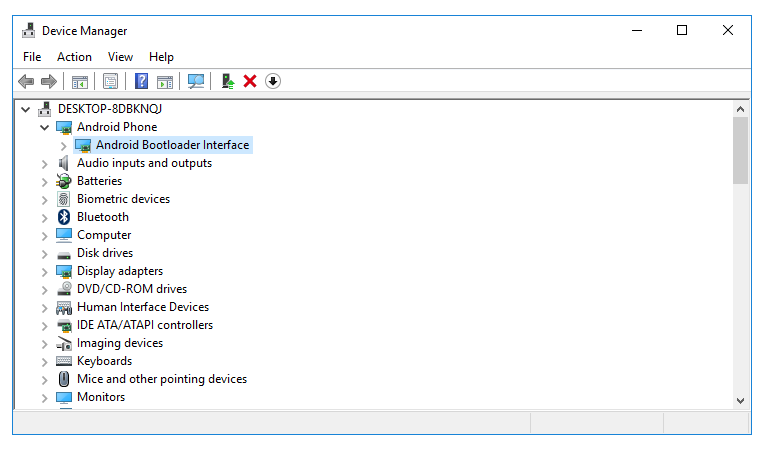765x449 pixels.
Task: Click the Biometric devices fingerprint icon
Action: click(64, 199)
